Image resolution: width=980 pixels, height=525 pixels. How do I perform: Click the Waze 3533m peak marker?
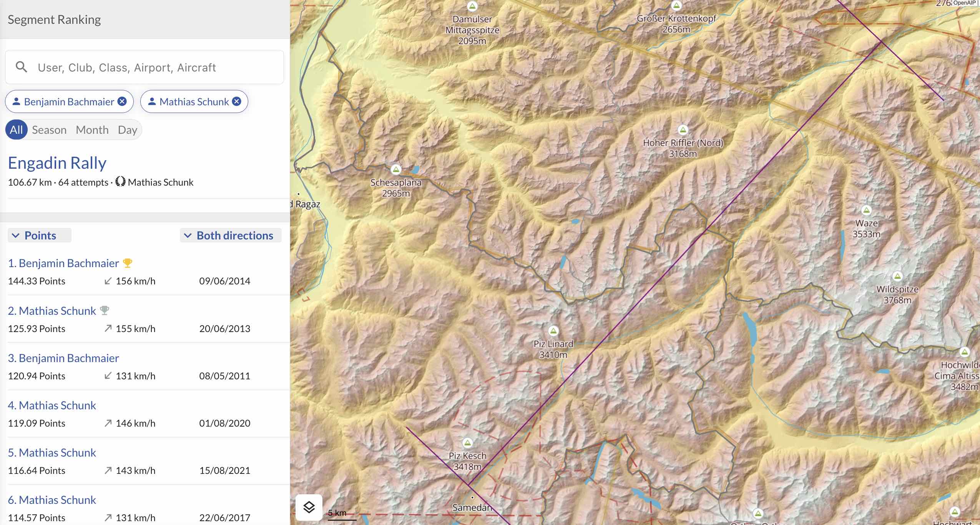tap(866, 210)
